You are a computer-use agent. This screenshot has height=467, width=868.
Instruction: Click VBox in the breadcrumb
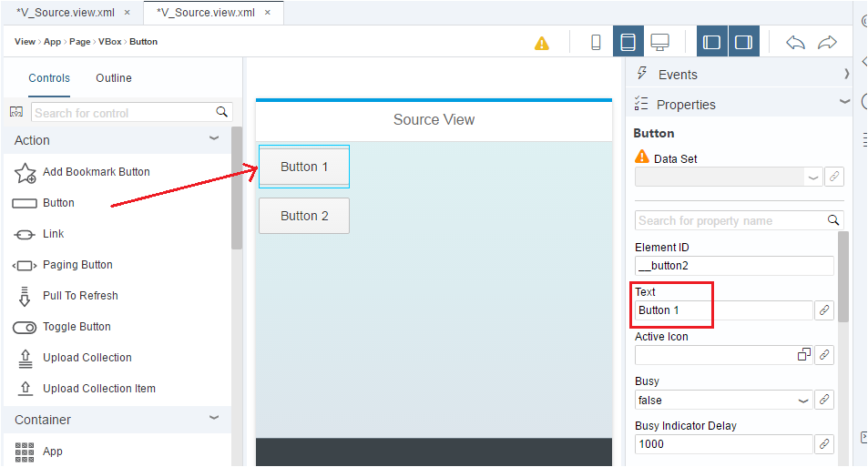[x=109, y=42]
